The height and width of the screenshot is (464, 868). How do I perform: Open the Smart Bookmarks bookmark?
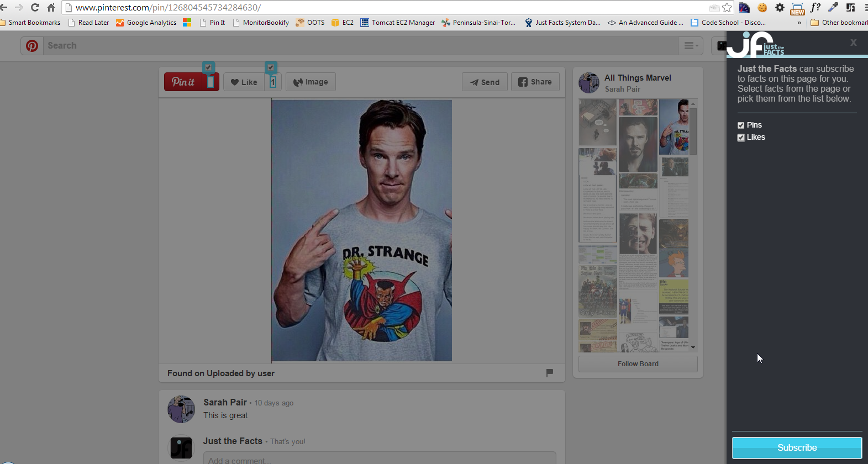[x=30, y=23]
